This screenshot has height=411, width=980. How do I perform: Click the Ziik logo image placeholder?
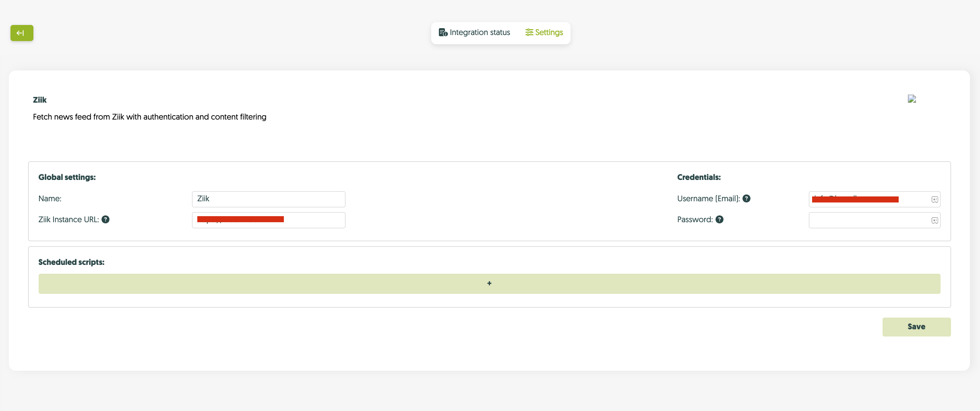tap(912, 99)
